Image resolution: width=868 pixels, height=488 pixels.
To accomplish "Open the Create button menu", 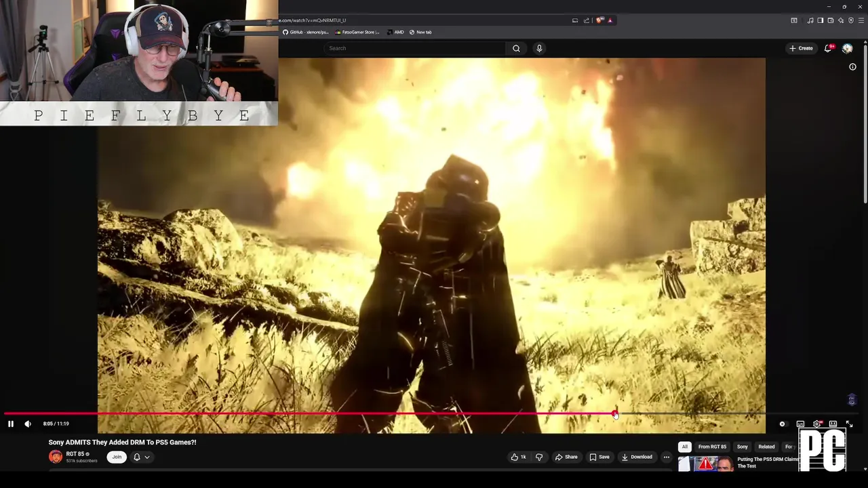I will click(x=801, y=48).
